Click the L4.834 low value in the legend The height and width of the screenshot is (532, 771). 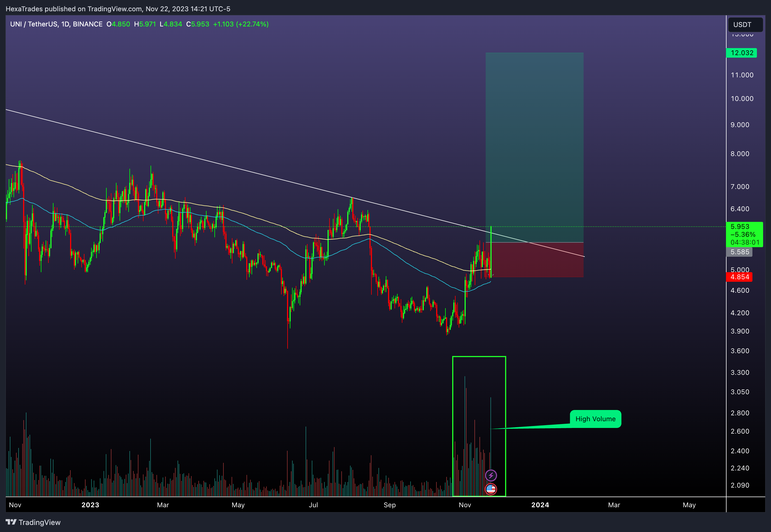point(171,24)
